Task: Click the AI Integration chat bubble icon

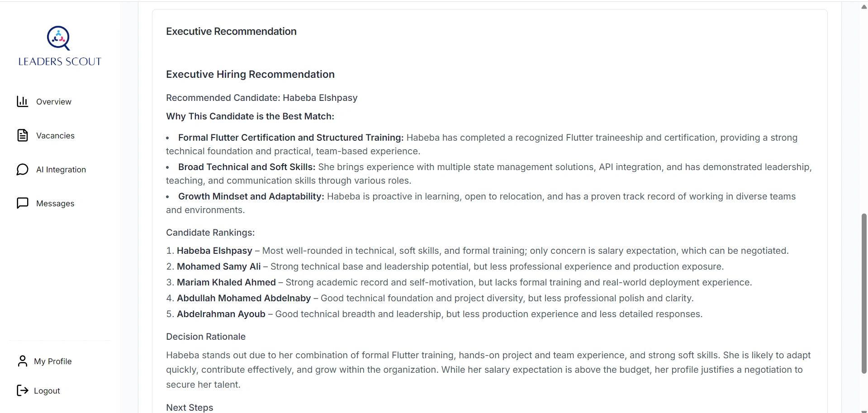Action: (22, 170)
